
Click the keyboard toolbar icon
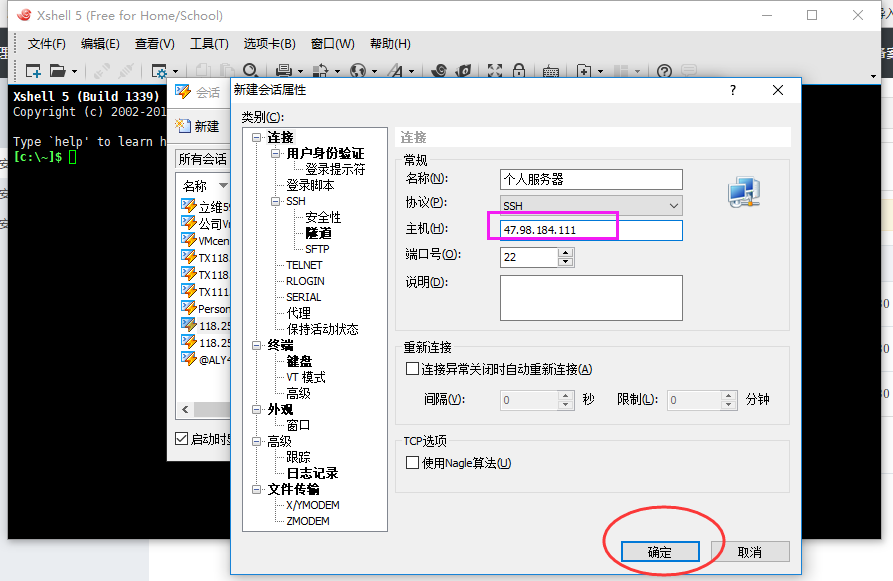(551, 72)
